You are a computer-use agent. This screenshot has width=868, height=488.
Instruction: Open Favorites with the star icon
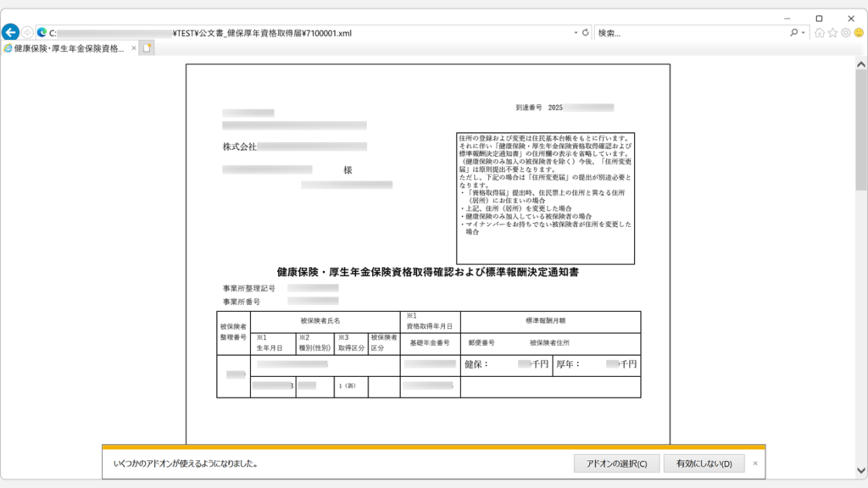tap(832, 33)
